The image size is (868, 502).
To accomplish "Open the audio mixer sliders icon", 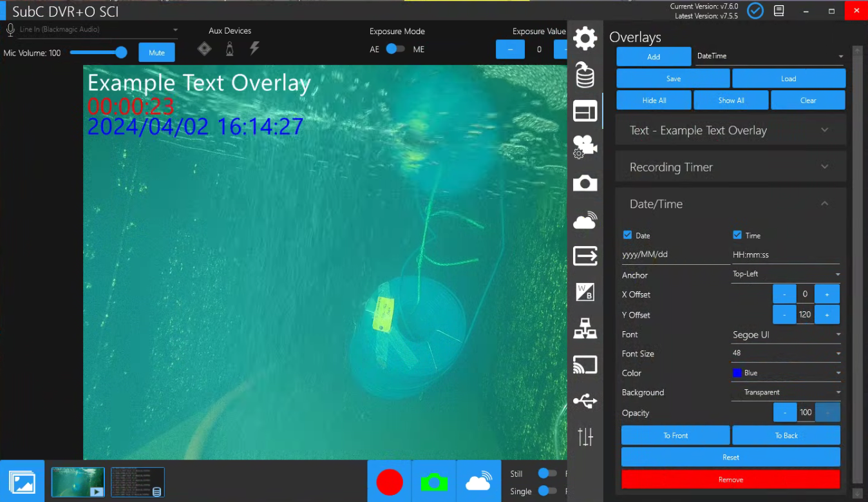I will 585,437.
